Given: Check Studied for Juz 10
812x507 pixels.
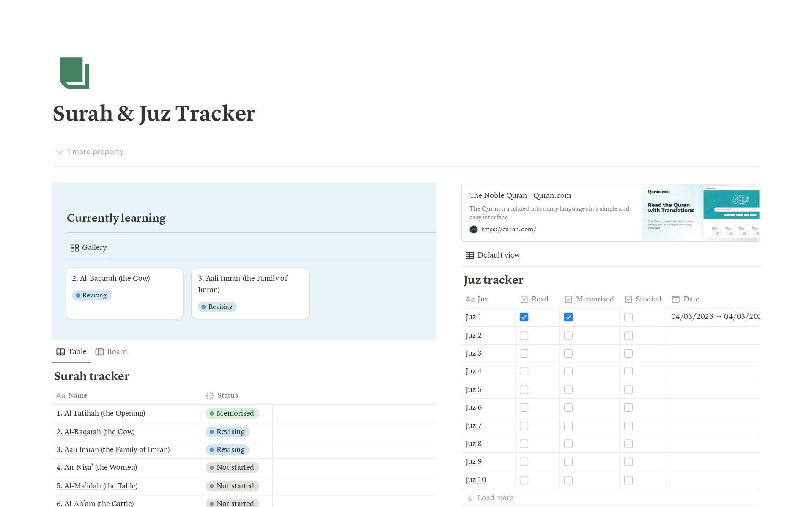Looking at the screenshot, I should click(628, 480).
